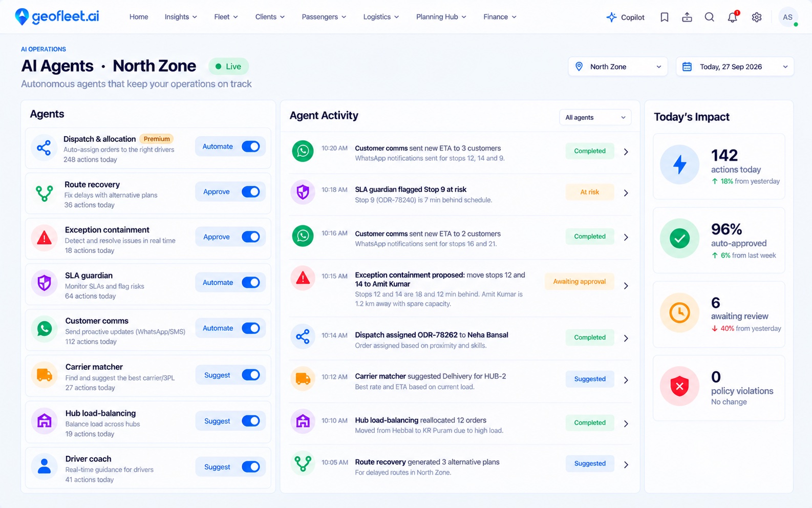
Task: Click the Carrier matcher truck agent icon
Action: [x=44, y=375]
